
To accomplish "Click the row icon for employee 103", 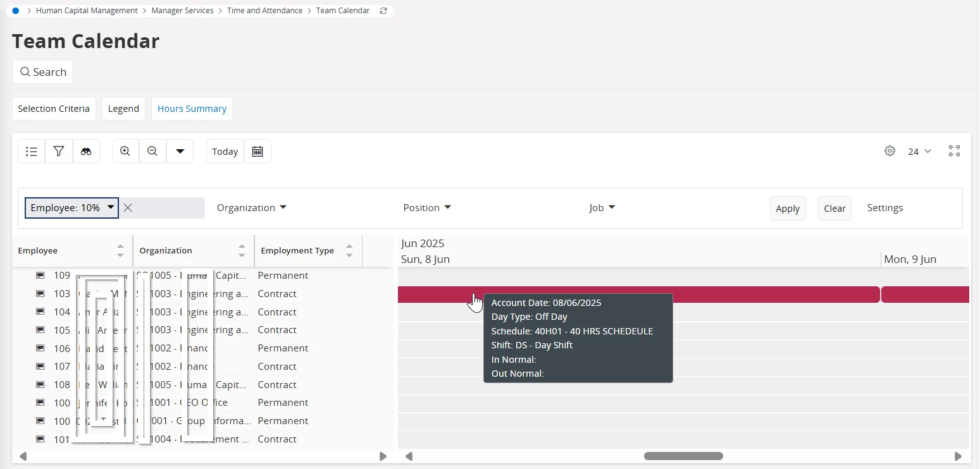I will click(40, 294).
